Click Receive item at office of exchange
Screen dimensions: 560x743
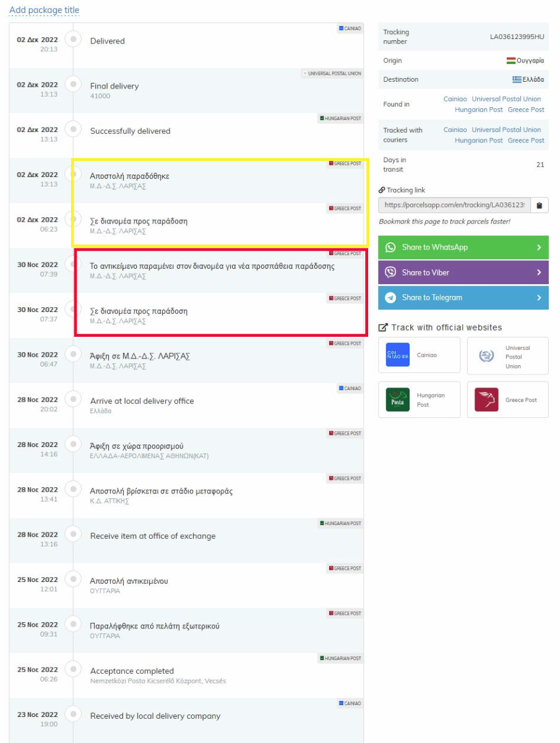(x=153, y=536)
